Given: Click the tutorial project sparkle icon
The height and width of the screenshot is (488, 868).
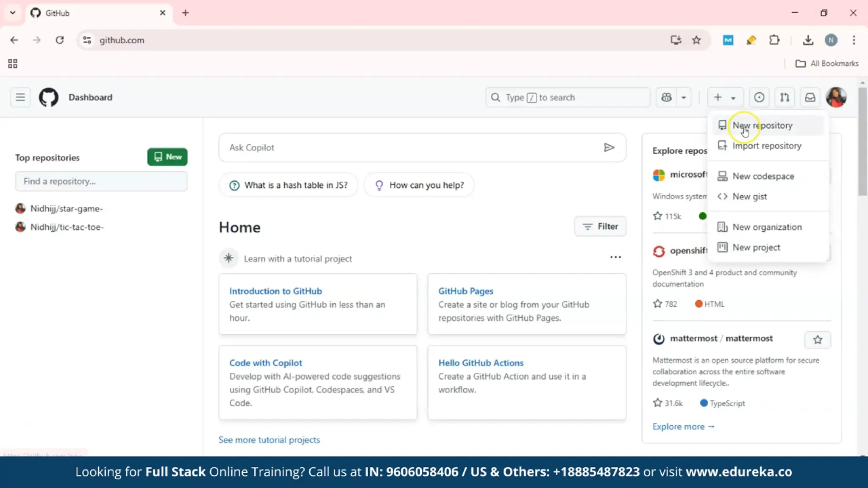Looking at the screenshot, I should point(228,258).
